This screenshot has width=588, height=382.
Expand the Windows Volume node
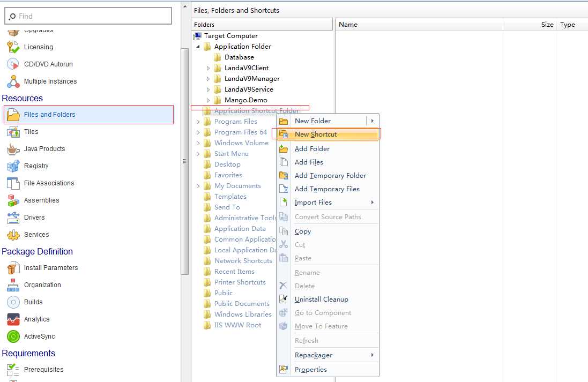tap(198, 143)
